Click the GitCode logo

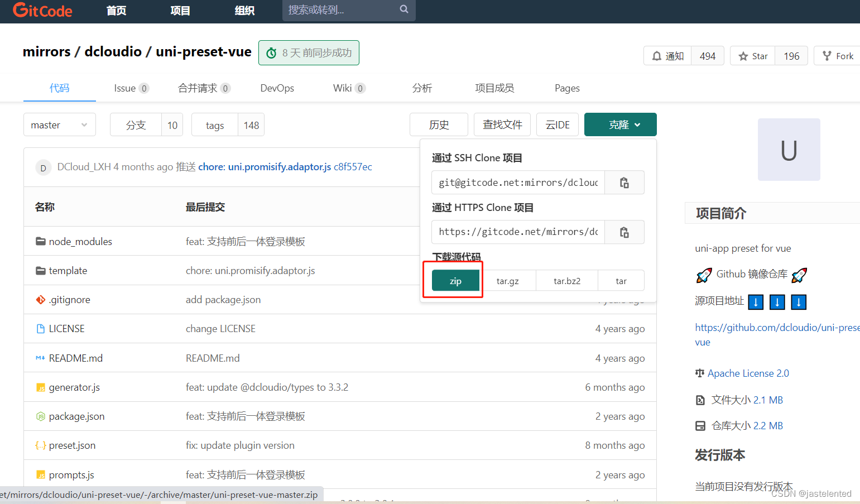(x=42, y=10)
